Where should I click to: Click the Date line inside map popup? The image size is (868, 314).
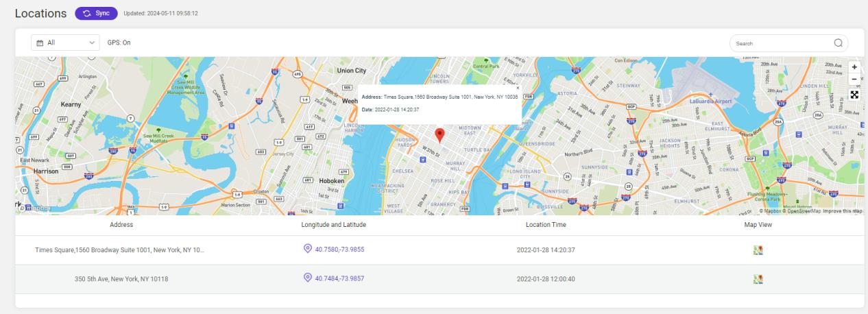click(x=389, y=110)
